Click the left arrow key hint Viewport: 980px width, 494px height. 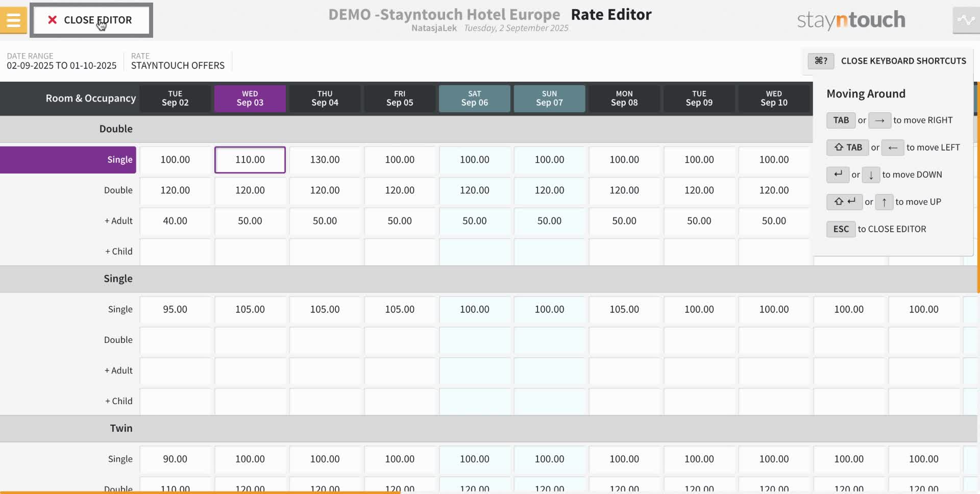coord(893,147)
